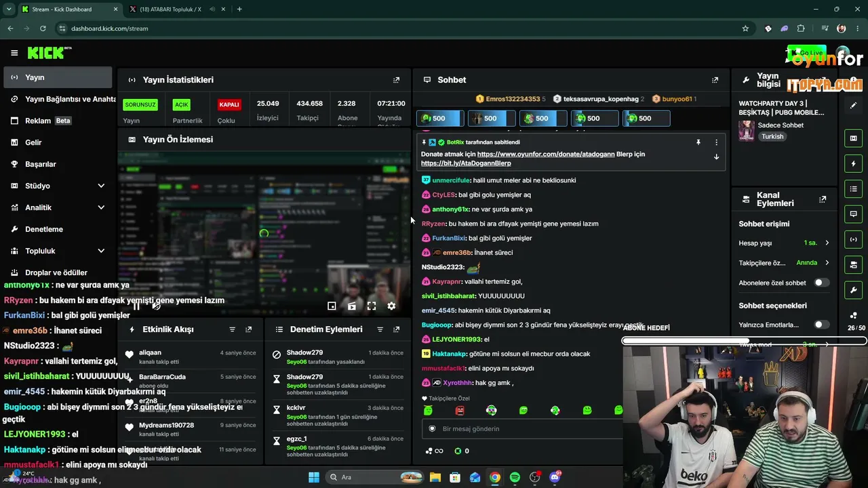
Task: Click the Sadece Sohbet category
Action: tap(781, 125)
